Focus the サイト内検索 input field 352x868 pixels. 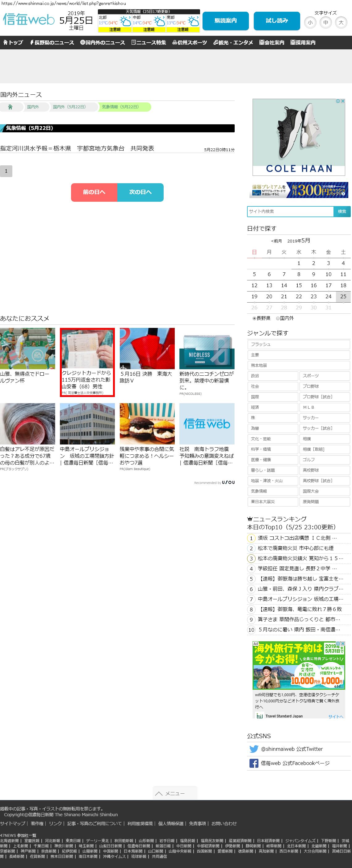click(x=290, y=211)
